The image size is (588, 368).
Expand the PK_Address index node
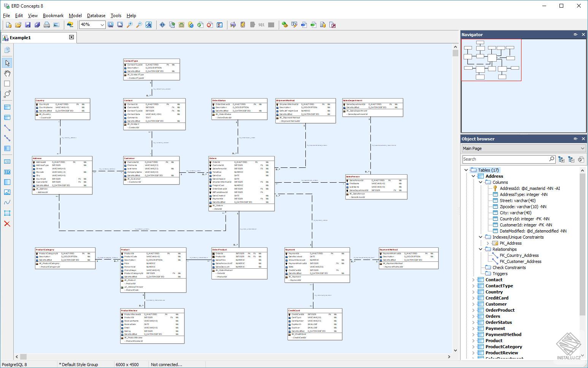point(488,243)
